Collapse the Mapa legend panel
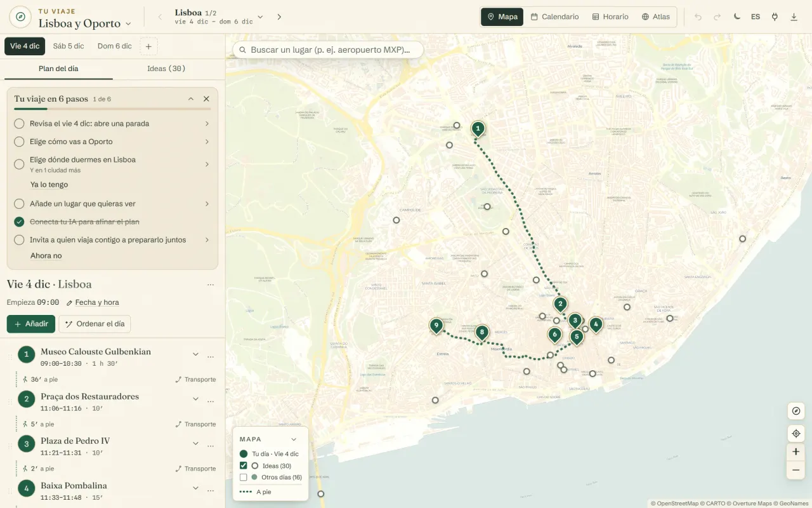This screenshot has height=508, width=812. (x=294, y=439)
